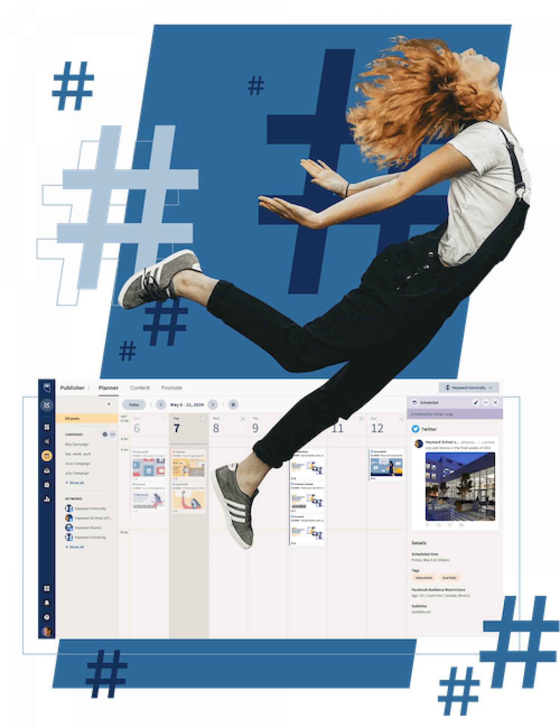Image resolution: width=560 pixels, height=728 pixels.
Task: Open the Campaigns manage gear icon
Action: pos(105,435)
